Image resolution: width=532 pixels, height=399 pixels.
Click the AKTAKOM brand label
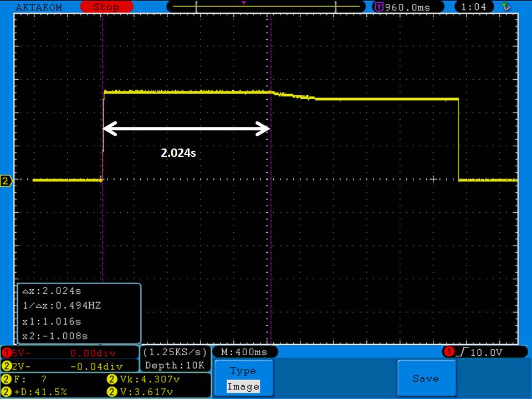[39, 7]
